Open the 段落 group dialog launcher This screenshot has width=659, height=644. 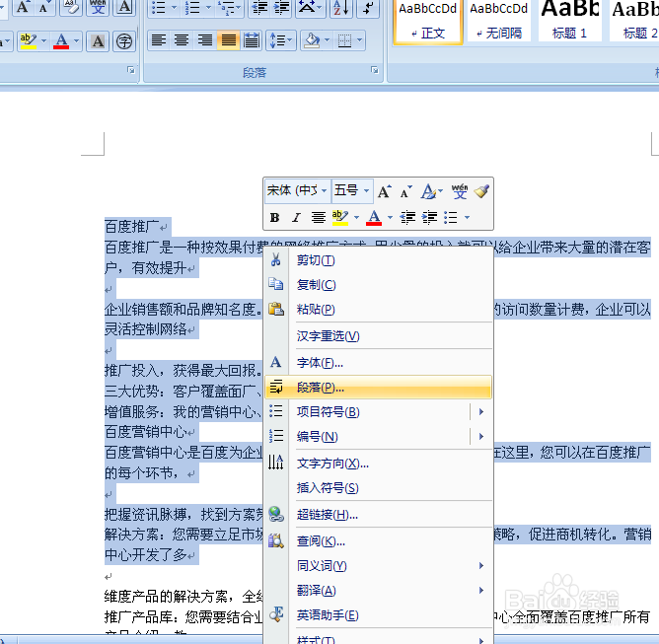(375, 70)
